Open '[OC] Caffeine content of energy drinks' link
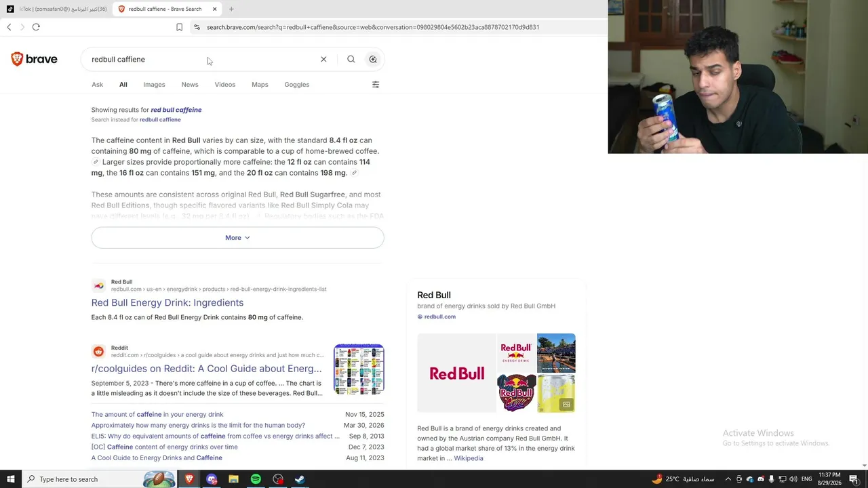 [x=165, y=447]
